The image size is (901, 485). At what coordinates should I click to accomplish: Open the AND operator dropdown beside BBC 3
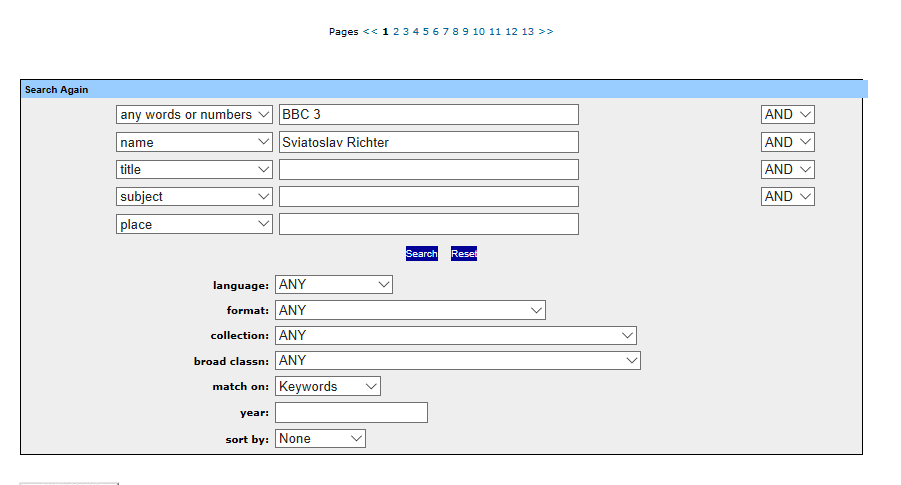coord(788,114)
